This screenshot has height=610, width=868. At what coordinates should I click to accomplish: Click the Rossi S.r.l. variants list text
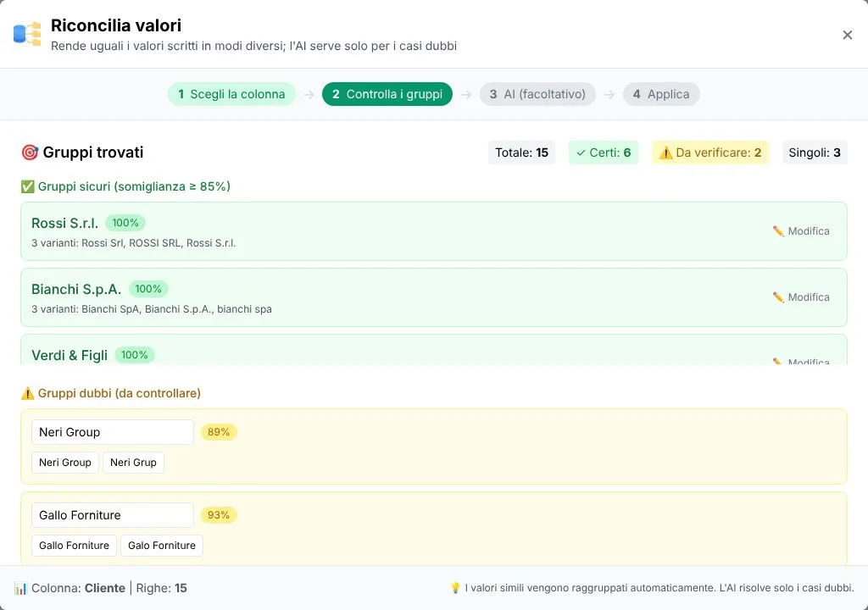click(x=133, y=243)
